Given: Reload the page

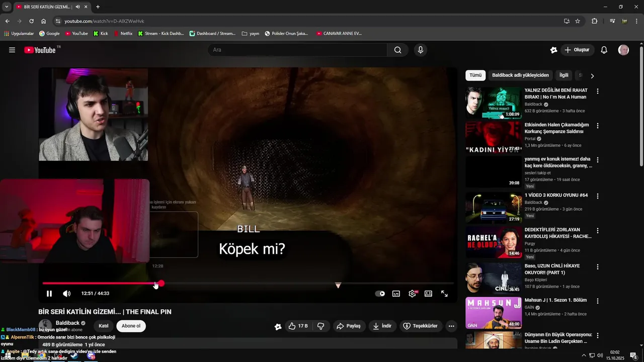Looking at the screenshot, I should tap(31, 21).
